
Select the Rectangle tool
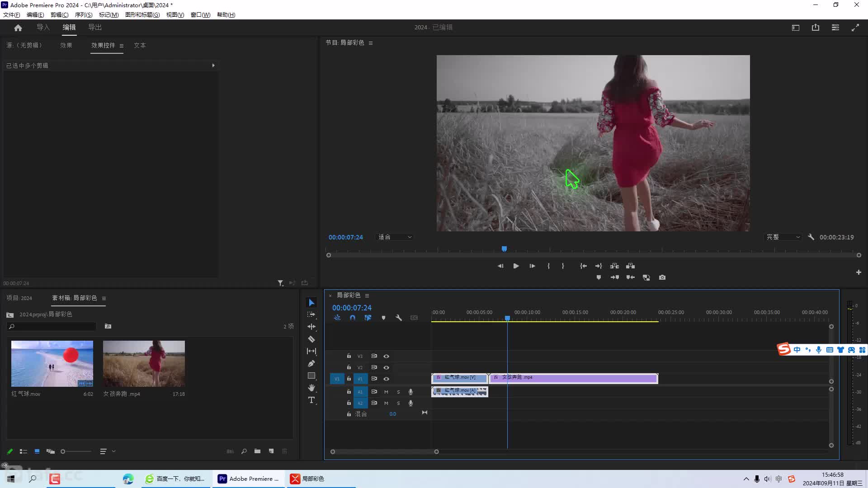pos(311,375)
